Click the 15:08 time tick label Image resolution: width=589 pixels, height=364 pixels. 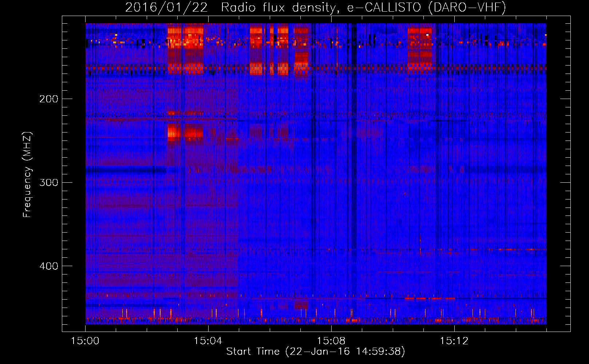[x=331, y=341]
